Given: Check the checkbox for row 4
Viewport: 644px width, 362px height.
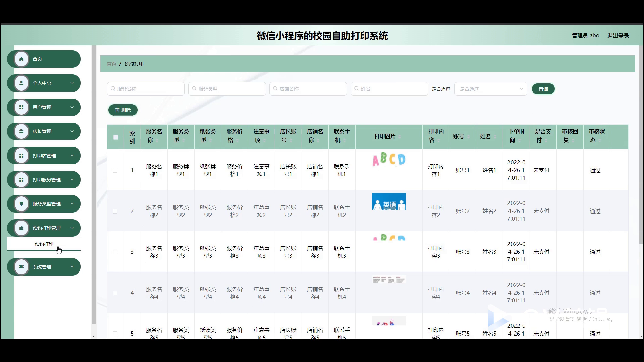Looking at the screenshot, I should 115,293.
